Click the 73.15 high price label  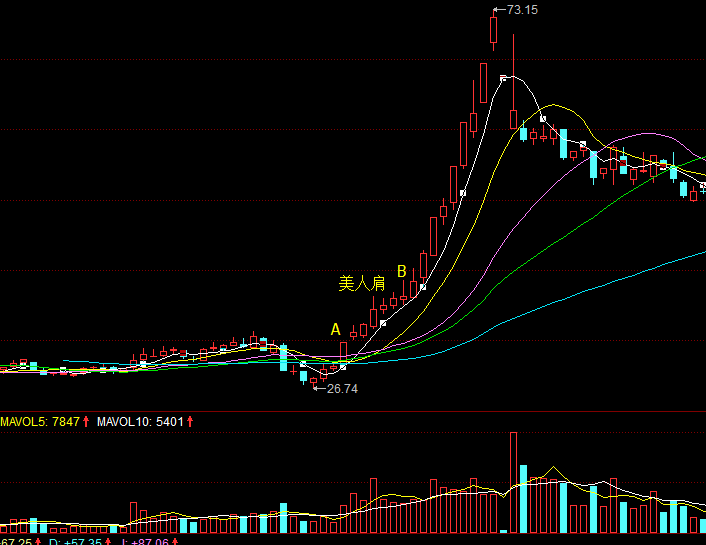[x=522, y=10]
